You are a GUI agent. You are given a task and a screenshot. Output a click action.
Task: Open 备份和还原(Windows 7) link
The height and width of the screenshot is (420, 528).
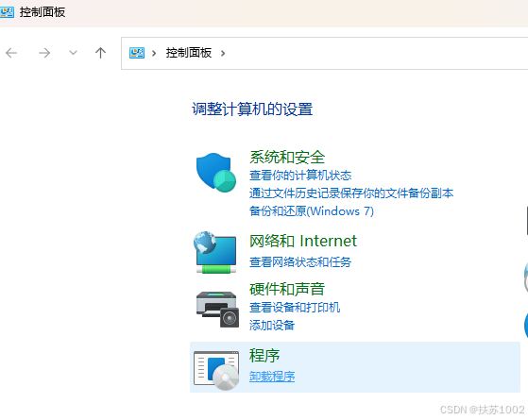[x=312, y=211]
